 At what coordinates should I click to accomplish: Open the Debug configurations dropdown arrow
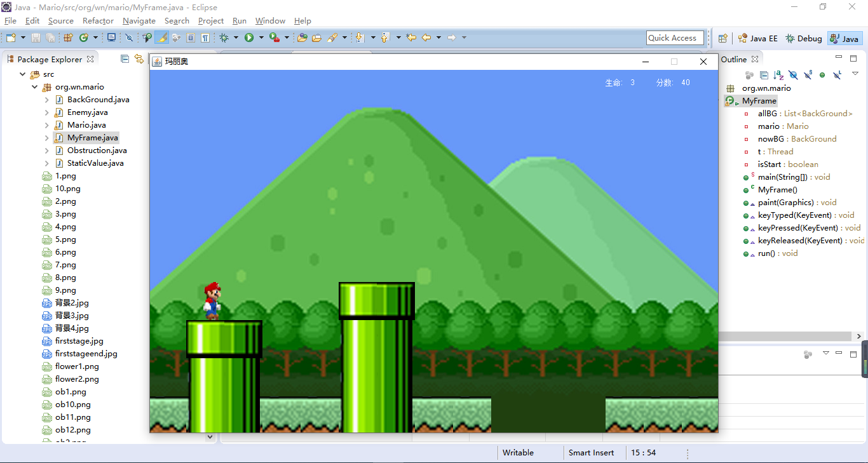point(236,38)
